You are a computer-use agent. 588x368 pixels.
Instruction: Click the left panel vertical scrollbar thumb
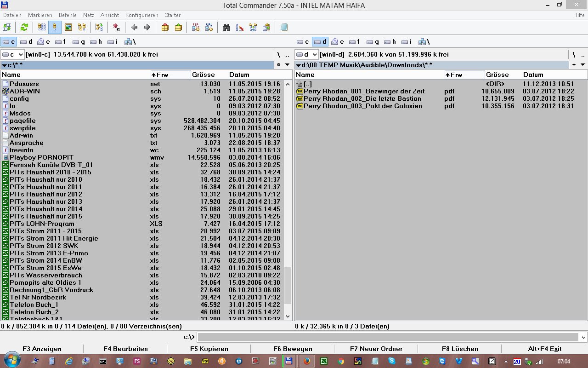288,286
